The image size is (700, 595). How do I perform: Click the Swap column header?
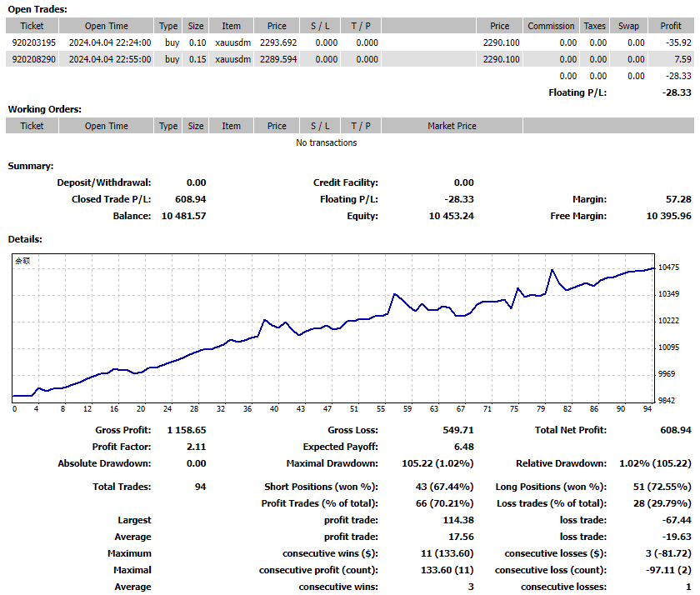[x=628, y=26]
